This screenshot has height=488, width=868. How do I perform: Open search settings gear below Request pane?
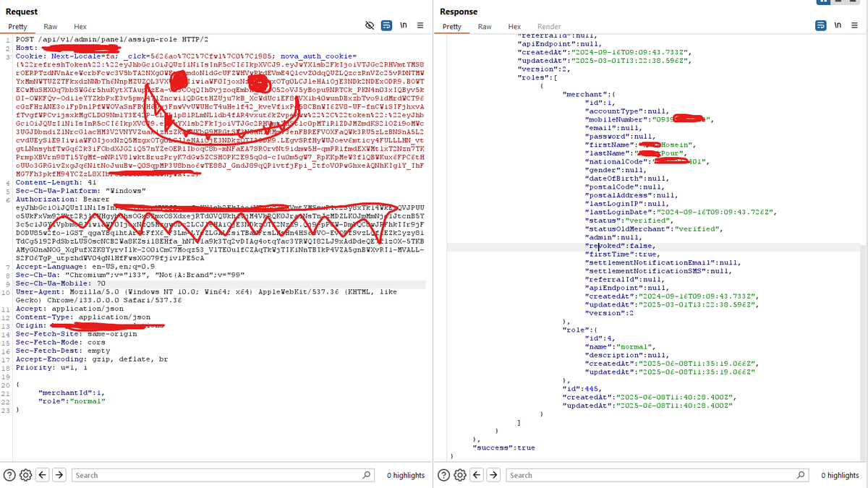[x=25, y=475]
